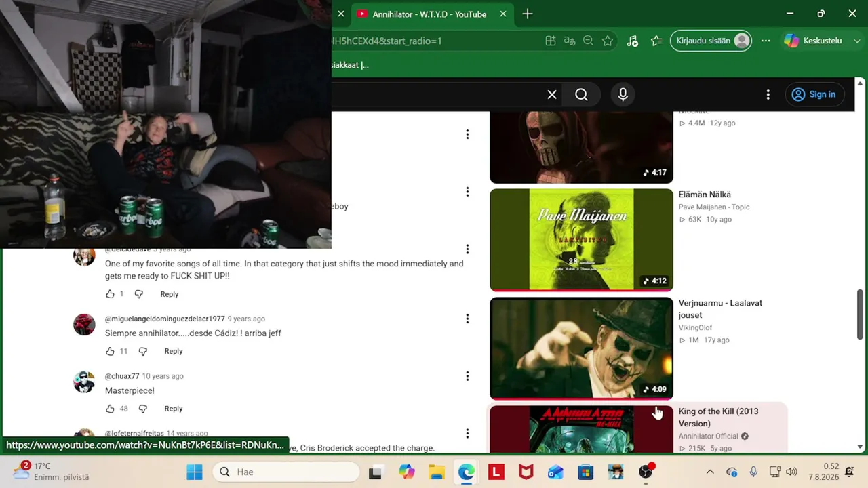Play the Verjnuarmu clown-face video thumbnail

[x=581, y=348]
